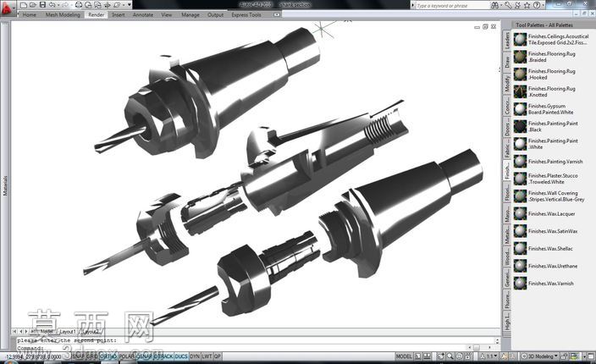
Task: Switch to the Layout2 tab
Action: 91,332
